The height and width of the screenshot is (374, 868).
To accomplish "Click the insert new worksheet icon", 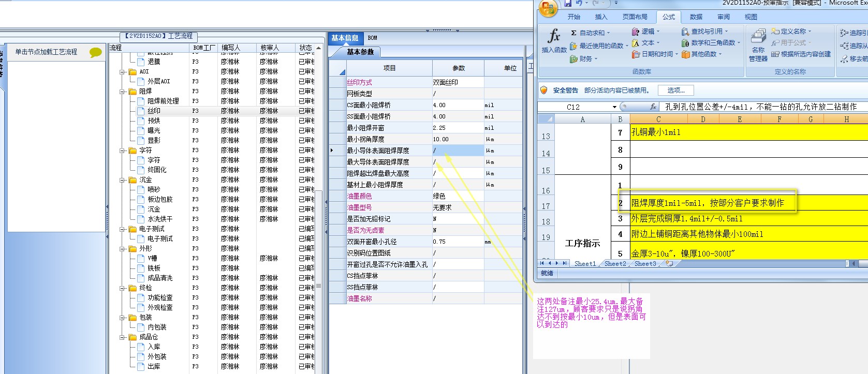I will (x=669, y=264).
